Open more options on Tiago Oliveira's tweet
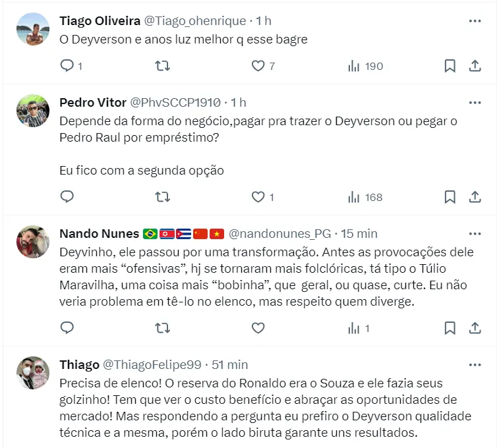497x448 pixels. [475, 21]
